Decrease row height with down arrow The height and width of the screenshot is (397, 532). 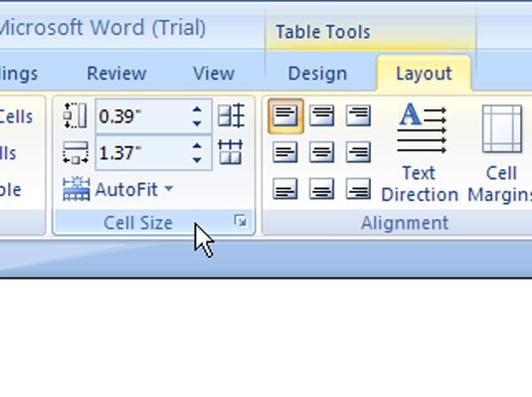pos(197,123)
